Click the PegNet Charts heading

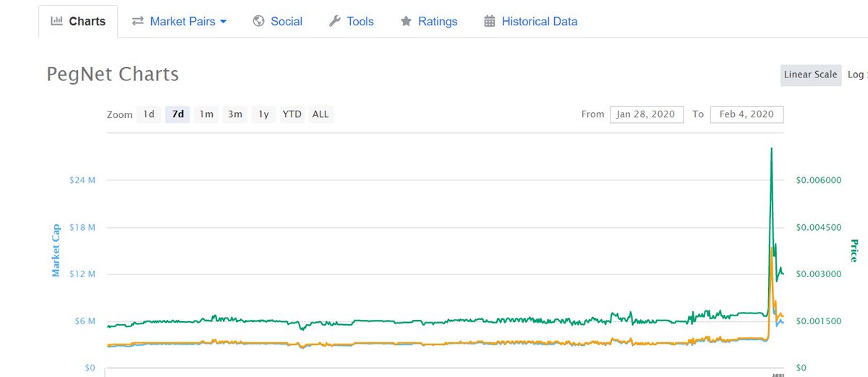coord(113,75)
